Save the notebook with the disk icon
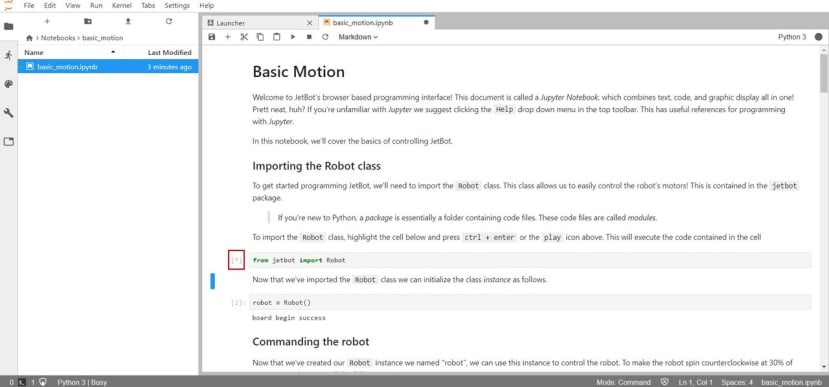 pos(212,37)
